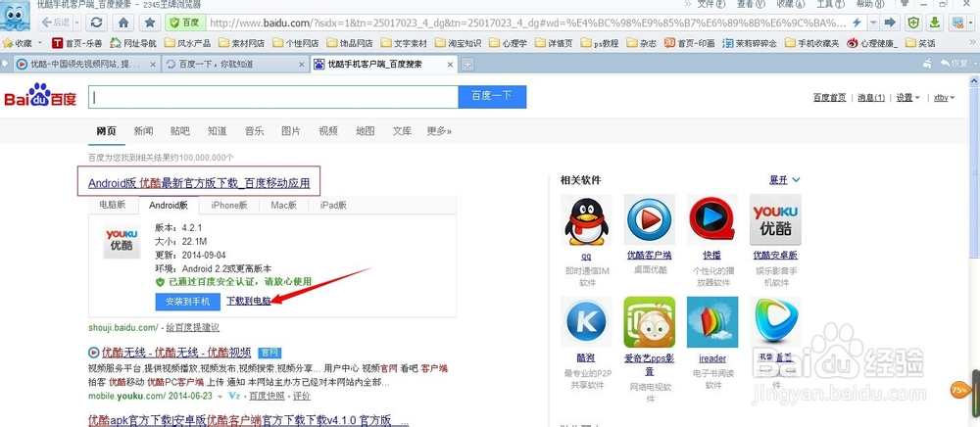
Task: Click the favorites star icon in the toolbar
Action: pos(150,23)
